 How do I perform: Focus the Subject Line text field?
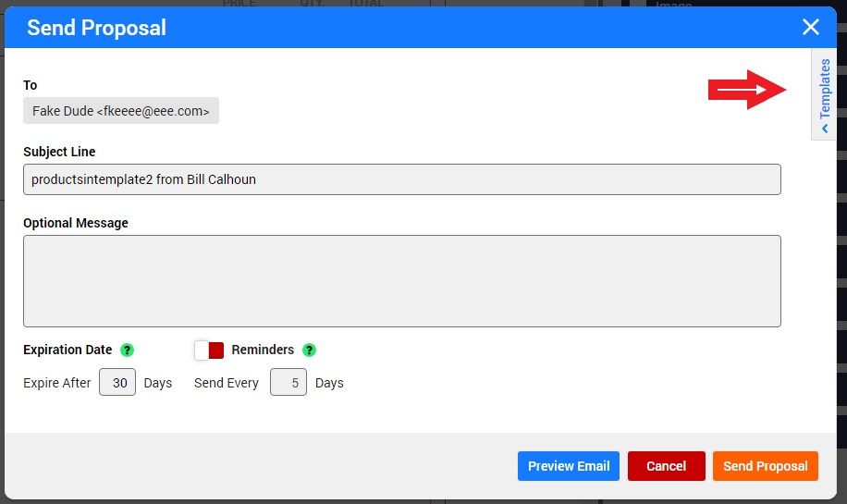click(x=401, y=179)
